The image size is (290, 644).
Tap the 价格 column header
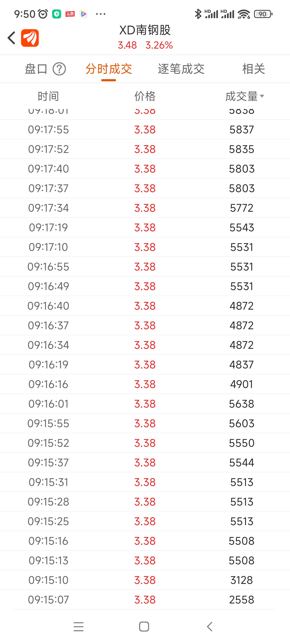[x=145, y=96]
